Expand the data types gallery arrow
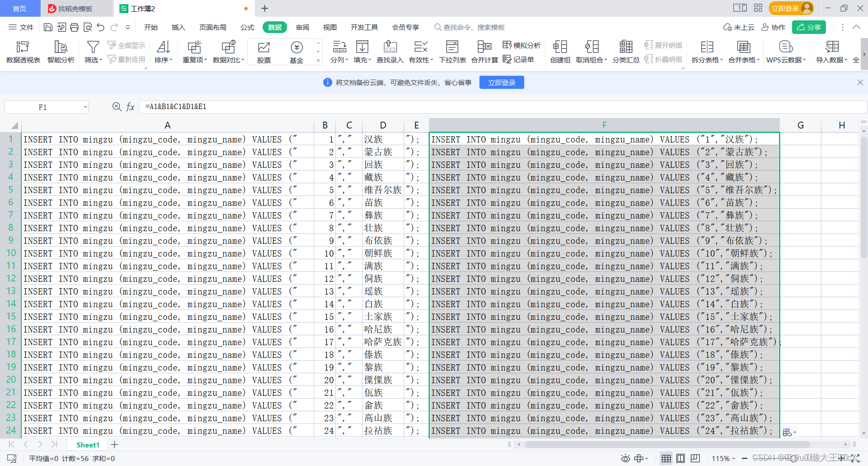868x466 pixels. point(318,60)
